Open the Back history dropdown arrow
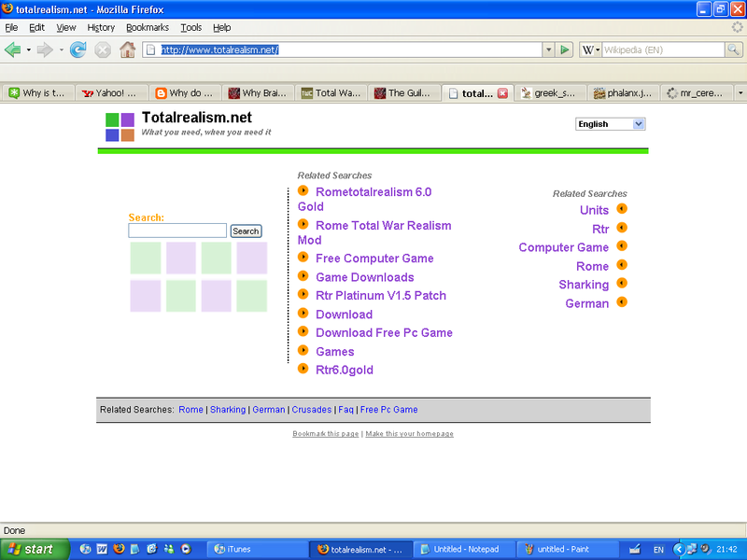 click(x=29, y=49)
